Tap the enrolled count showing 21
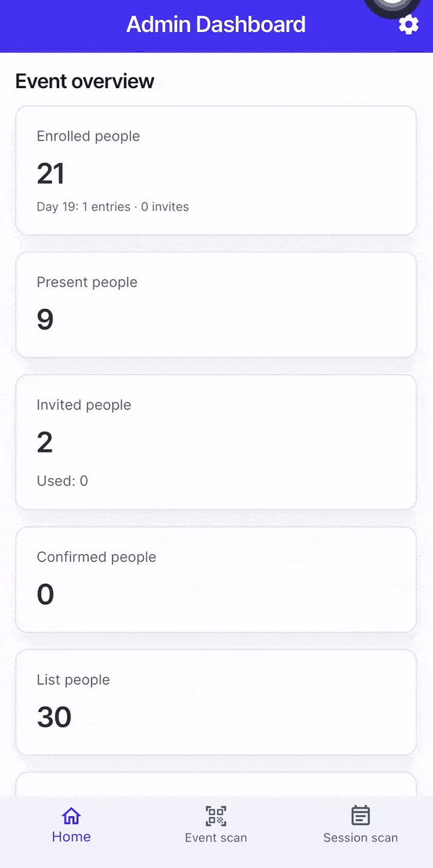This screenshot has width=433, height=868. click(51, 174)
